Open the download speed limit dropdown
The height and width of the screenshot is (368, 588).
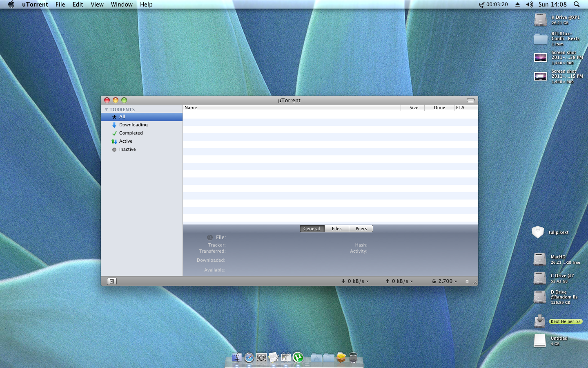[355, 281]
